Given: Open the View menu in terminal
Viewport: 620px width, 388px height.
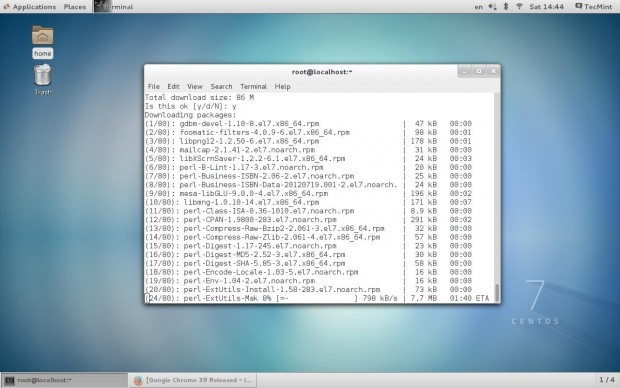Looking at the screenshot, I should pos(195,87).
